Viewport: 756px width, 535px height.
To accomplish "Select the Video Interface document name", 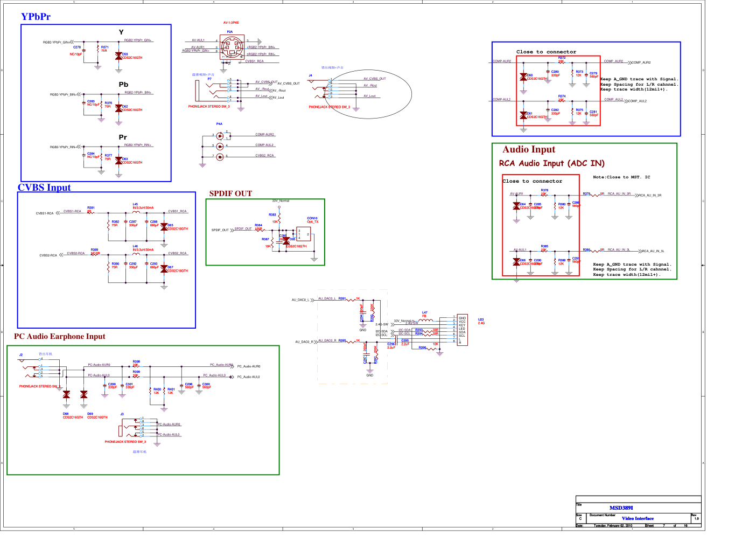I will (x=638, y=518).
